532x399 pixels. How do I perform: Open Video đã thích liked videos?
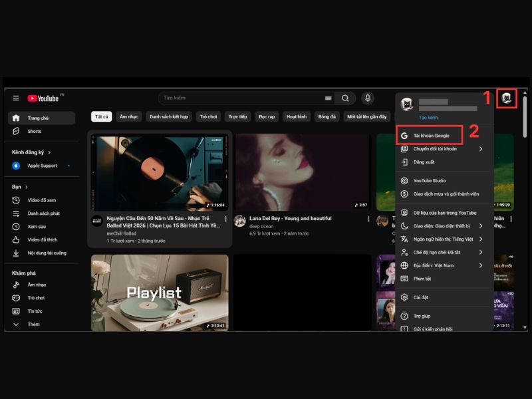click(42, 239)
